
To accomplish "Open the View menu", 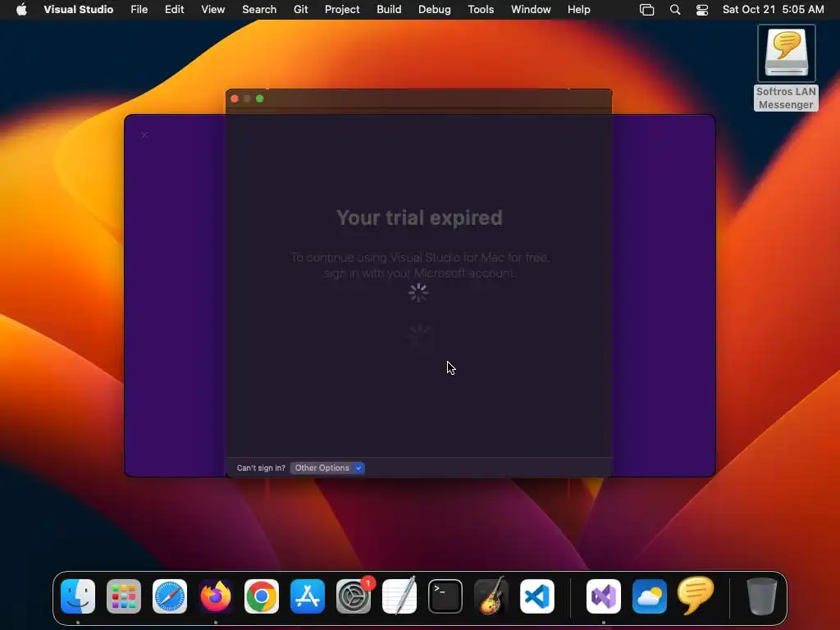I will pyautogui.click(x=212, y=9).
